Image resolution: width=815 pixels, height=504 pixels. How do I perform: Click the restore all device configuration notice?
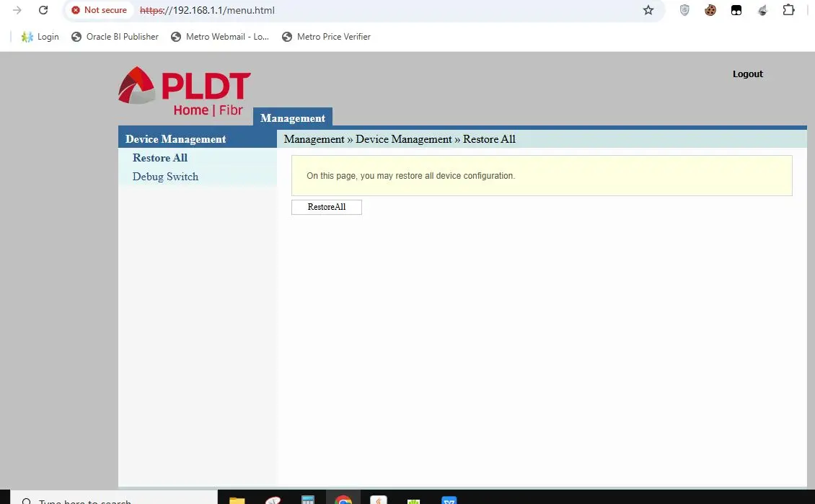click(542, 176)
